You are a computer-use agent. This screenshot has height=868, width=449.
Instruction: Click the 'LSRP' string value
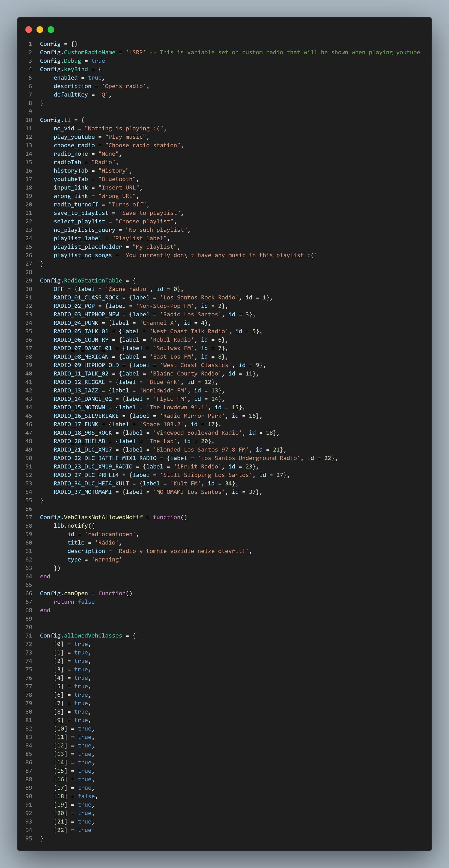[x=135, y=52]
